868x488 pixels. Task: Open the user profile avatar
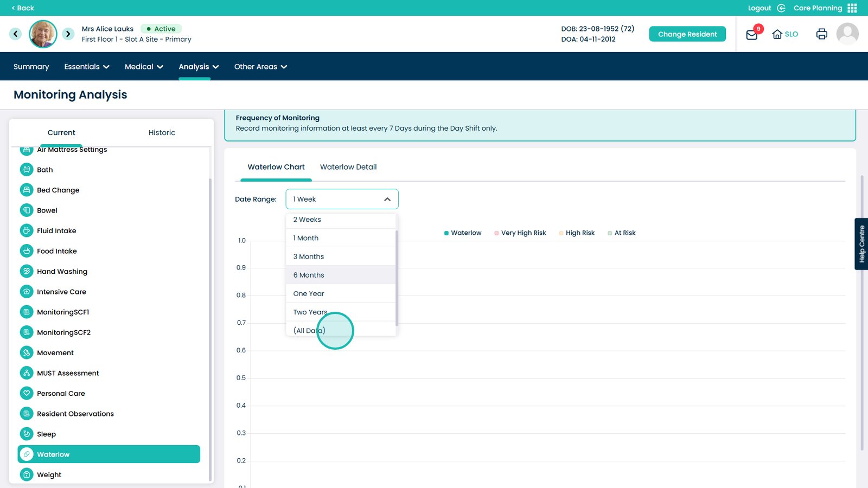coord(847,34)
